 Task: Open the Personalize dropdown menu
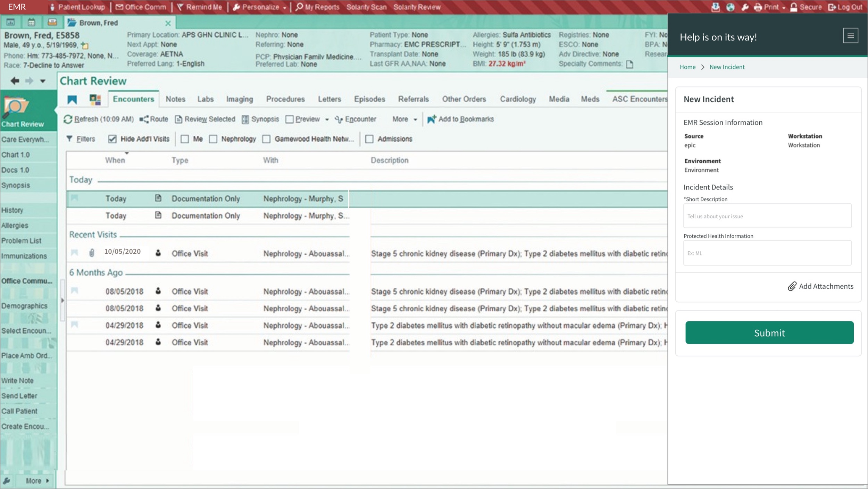coord(260,7)
